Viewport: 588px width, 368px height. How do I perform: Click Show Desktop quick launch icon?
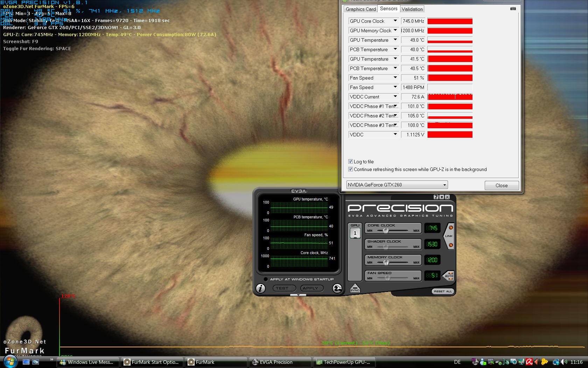[x=26, y=362]
